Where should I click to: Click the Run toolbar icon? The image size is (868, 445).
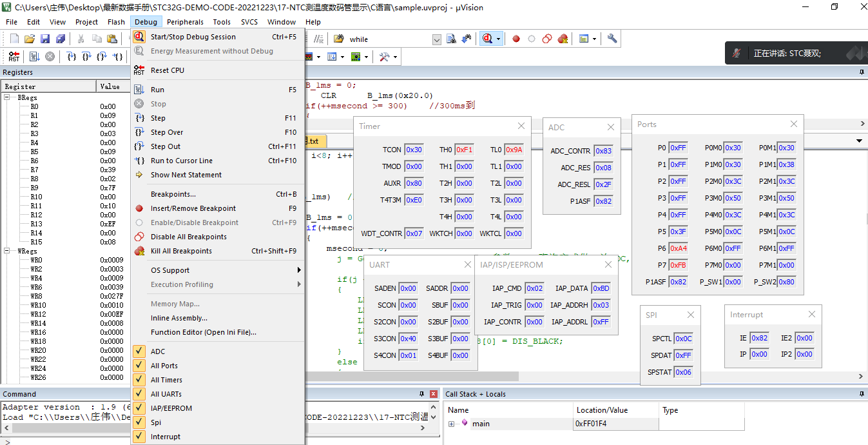coord(34,57)
